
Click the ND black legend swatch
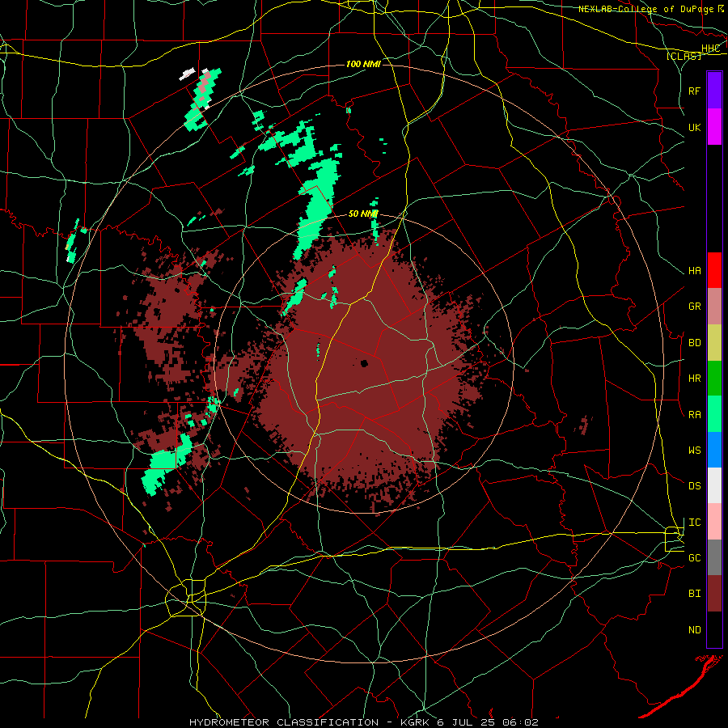pos(714,629)
